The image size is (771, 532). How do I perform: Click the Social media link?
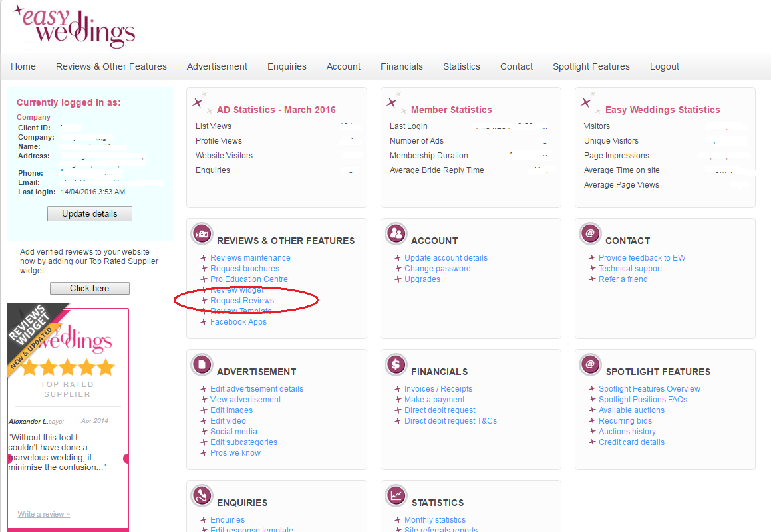(x=233, y=432)
